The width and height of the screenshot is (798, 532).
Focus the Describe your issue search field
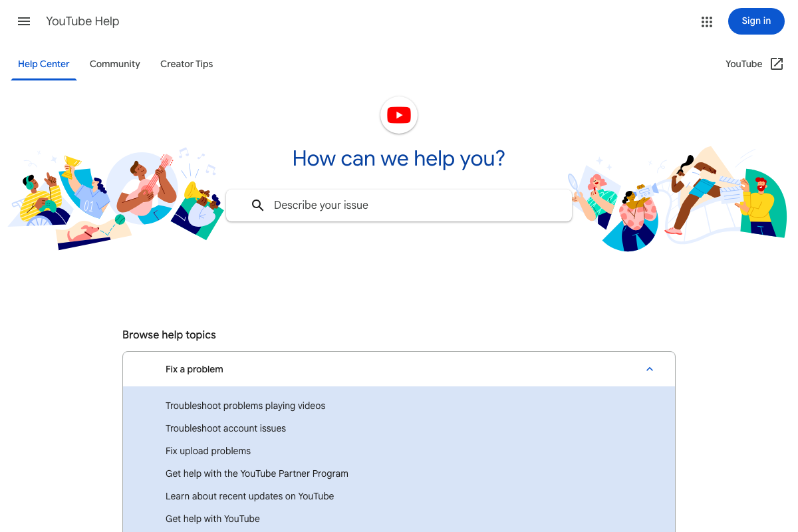click(399, 205)
